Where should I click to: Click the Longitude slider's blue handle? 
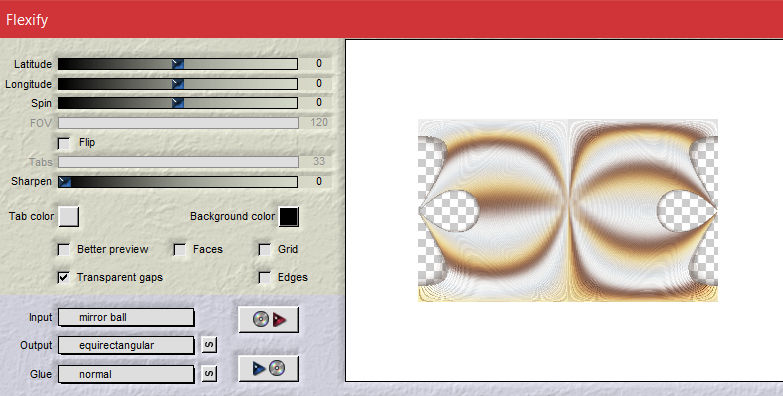(x=178, y=84)
